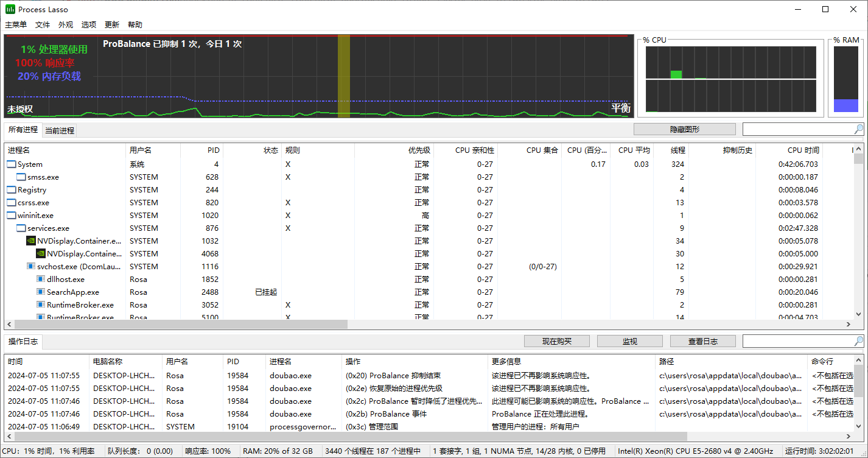
Task: Select log entry "(0x3c) 管理范围"
Action: [372, 427]
